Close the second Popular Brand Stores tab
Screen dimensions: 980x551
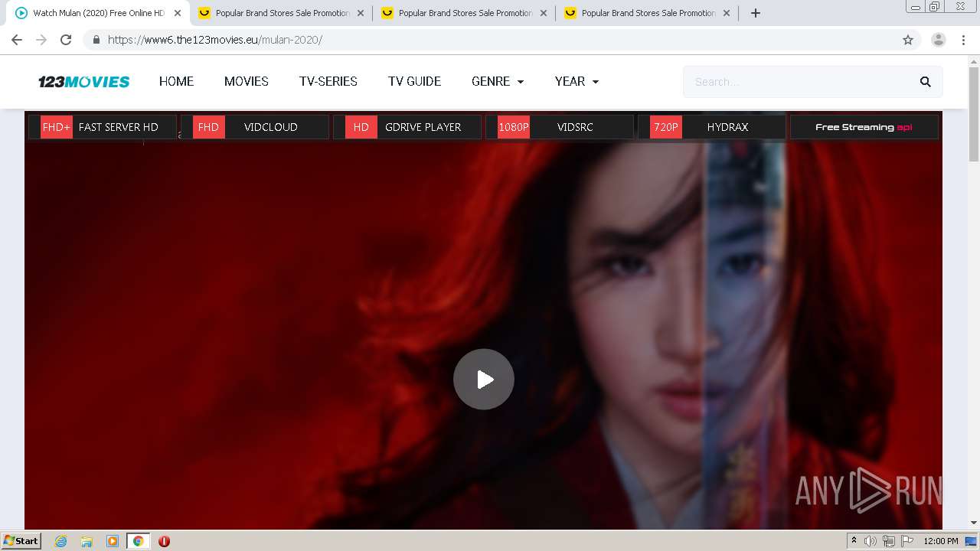(x=544, y=13)
